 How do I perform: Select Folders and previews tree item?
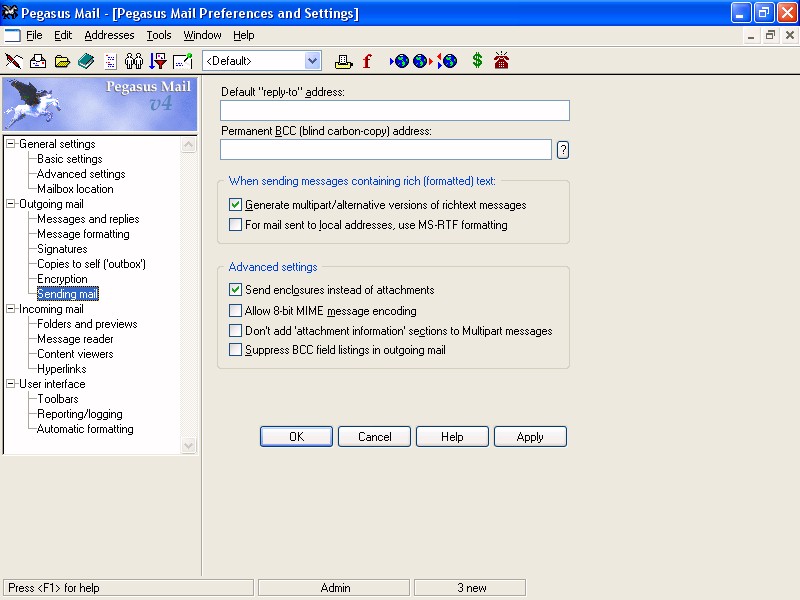87,324
